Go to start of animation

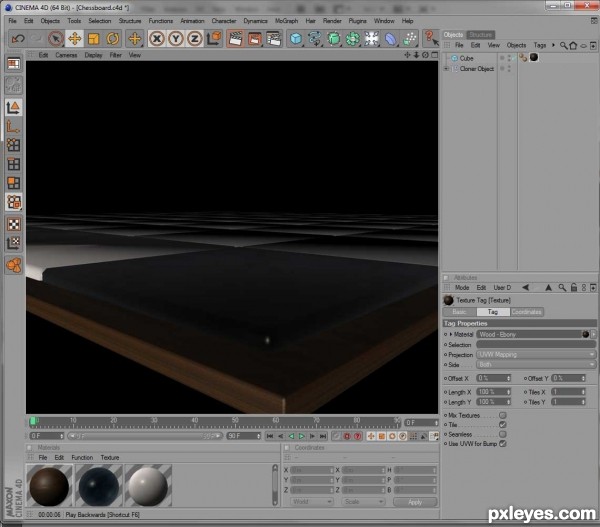click(x=270, y=436)
